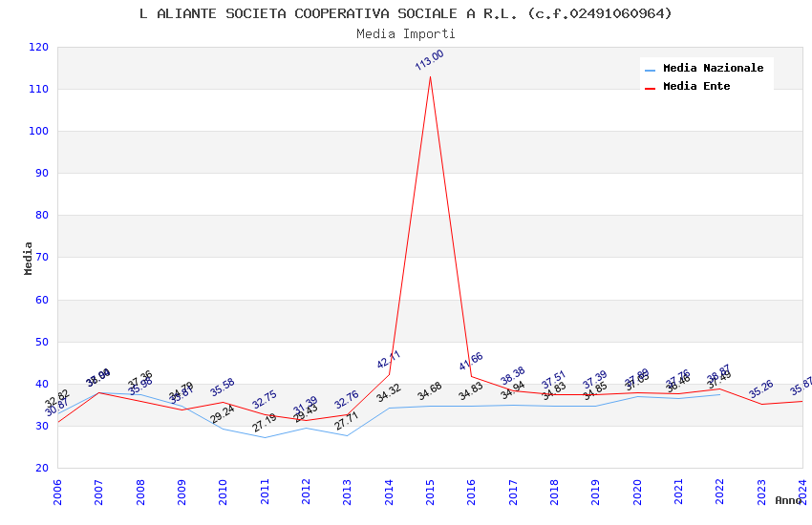Select the 'Media Ente' legend label
The height and width of the screenshot is (525, 812).
696,86
